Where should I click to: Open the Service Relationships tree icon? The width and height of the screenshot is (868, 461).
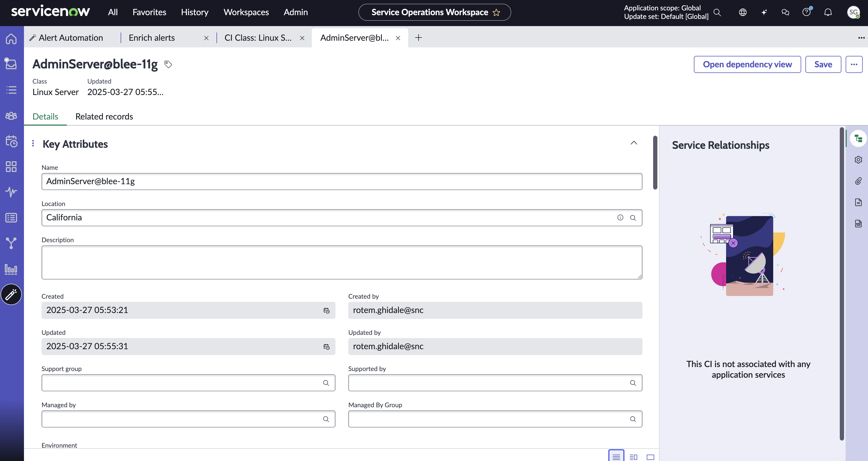(x=858, y=138)
